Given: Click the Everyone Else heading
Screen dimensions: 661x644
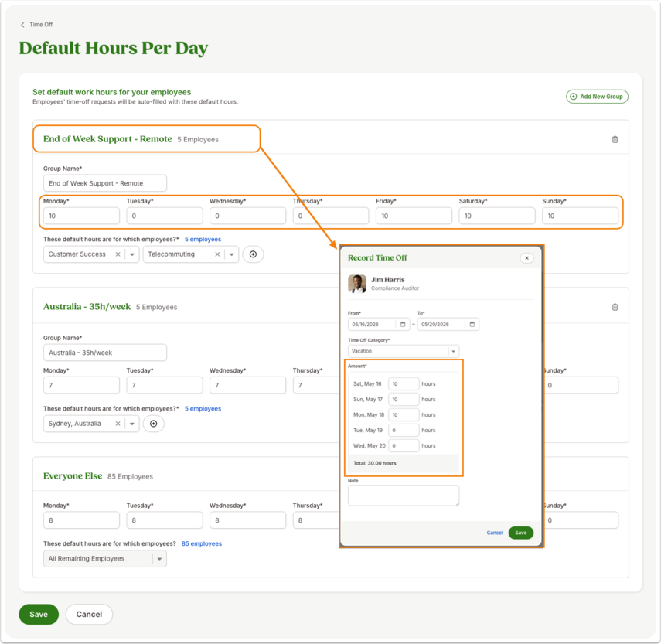Looking at the screenshot, I should pos(73,476).
